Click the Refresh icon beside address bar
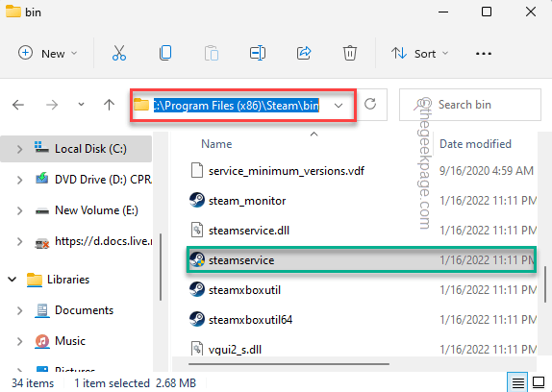552x392 pixels. (x=370, y=105)
